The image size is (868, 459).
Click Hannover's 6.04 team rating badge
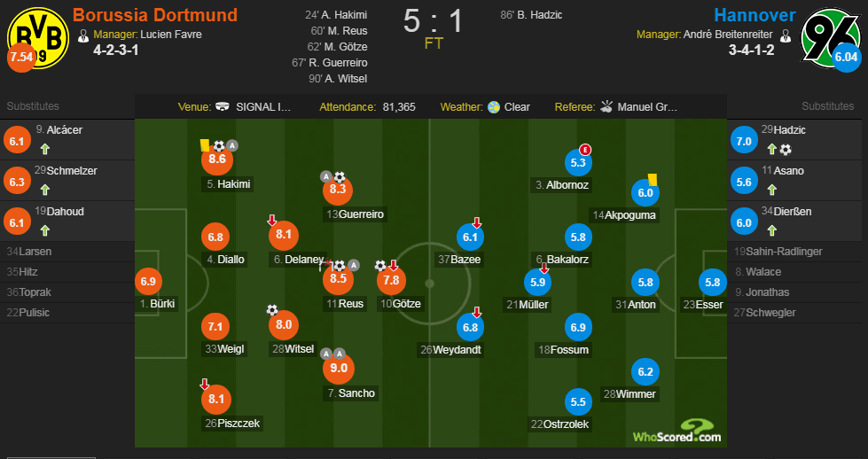pyautogui.click(x=847, y=57)
